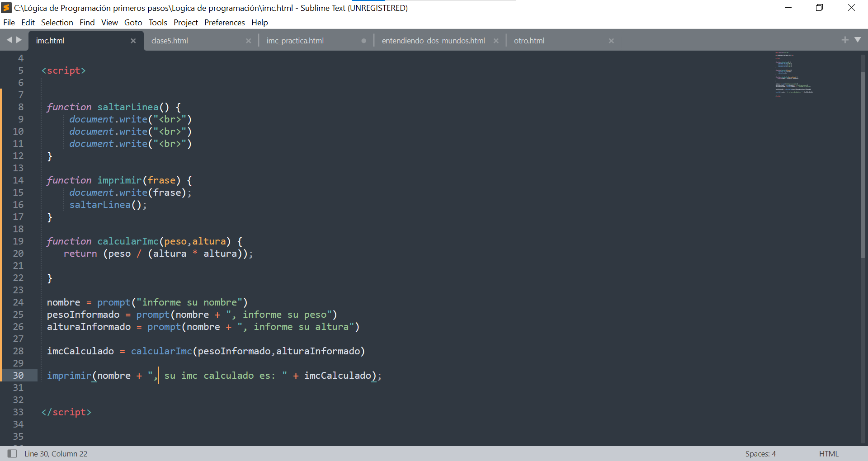Close the entendiendo_dos_mundos.html tab

click(x=496, y=41)
